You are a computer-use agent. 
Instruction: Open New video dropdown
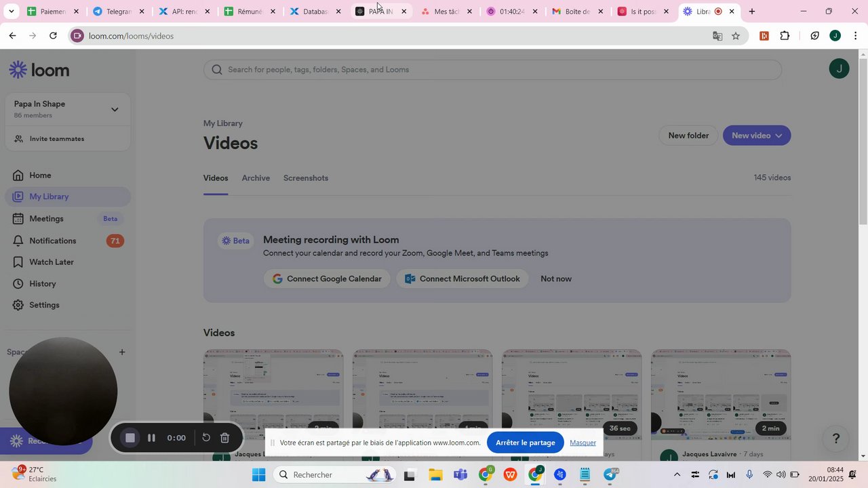pos(757,136)
